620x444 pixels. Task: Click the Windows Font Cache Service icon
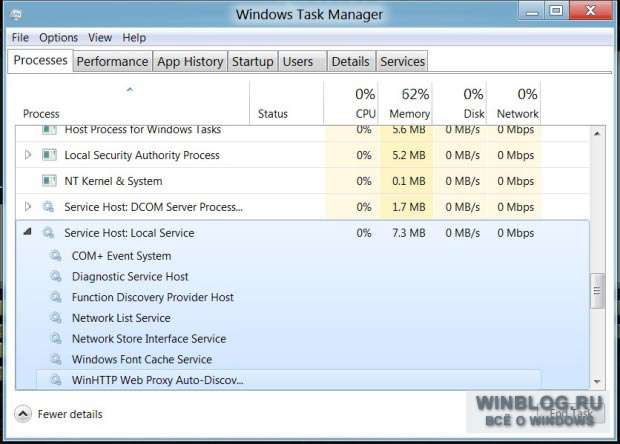[56, 359]
